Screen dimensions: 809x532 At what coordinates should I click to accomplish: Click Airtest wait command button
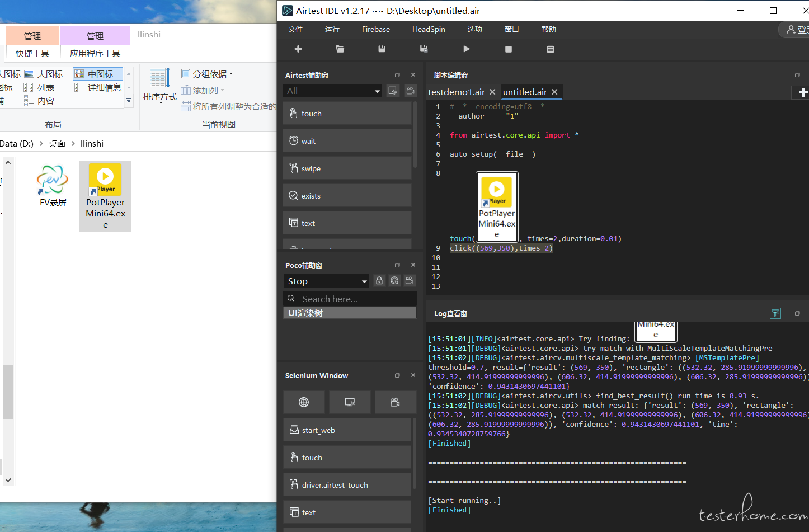[x=347, y=141]
